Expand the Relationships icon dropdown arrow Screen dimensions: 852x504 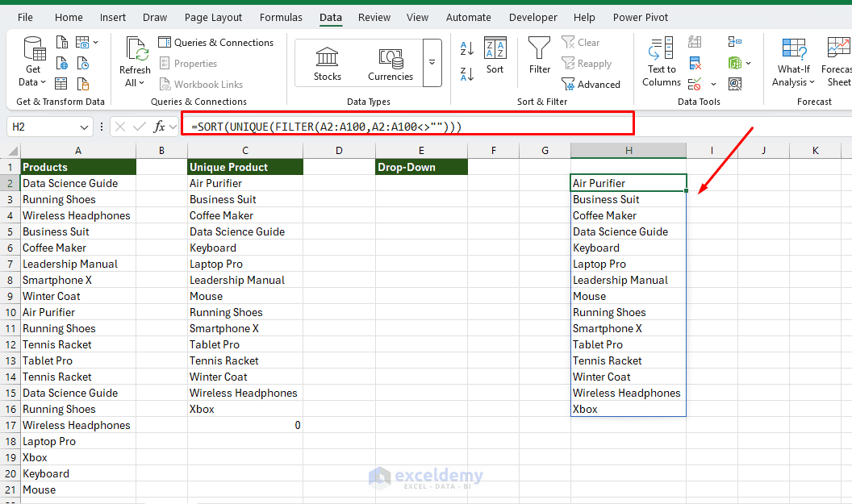point(748,64)
